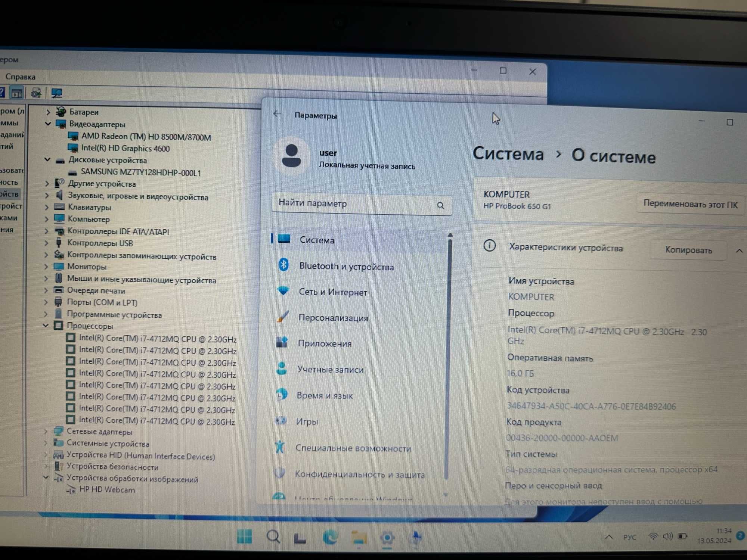
Task: Select HP HD Webcam device
Action: [107, 489]
